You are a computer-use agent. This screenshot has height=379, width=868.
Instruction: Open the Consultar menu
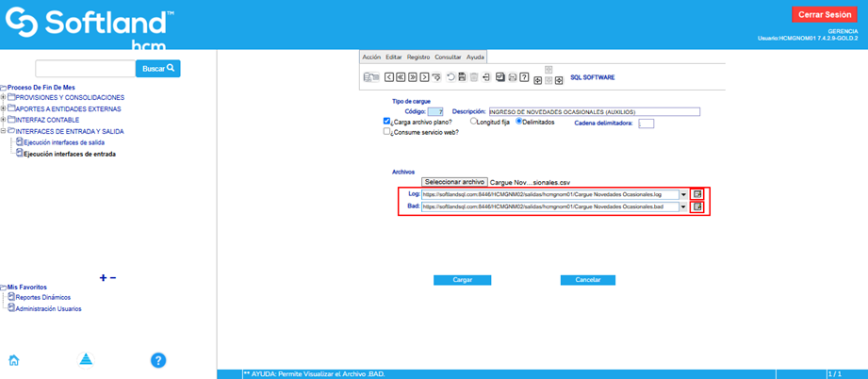[x=448, y=57]
